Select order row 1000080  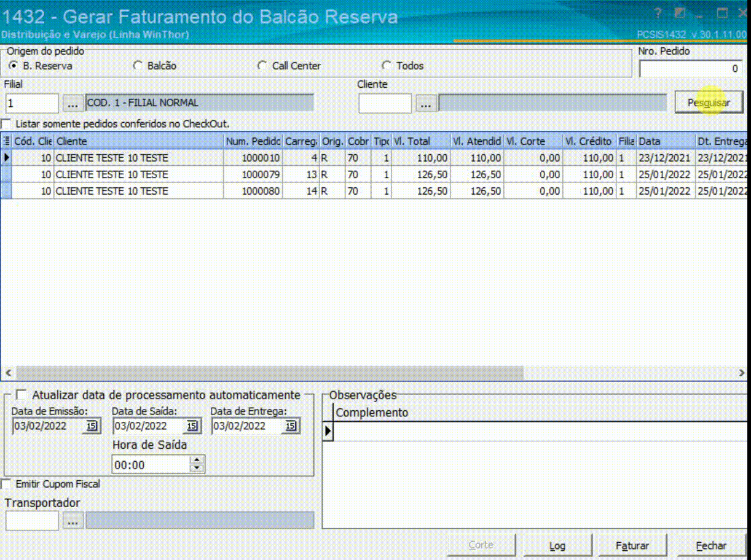click(375, 191)
